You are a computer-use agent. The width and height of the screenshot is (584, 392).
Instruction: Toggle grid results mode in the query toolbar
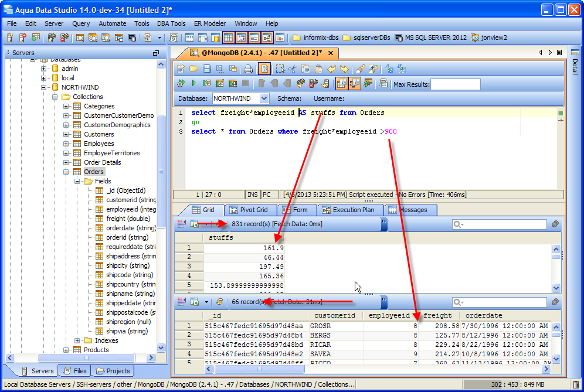(x=341, y=83)
